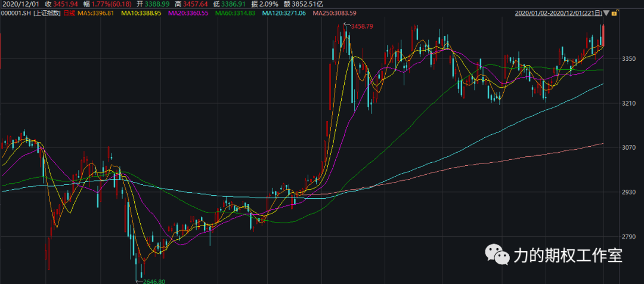
Task: Click the MA250:3083.59 indicator label
Action: pyautogui.click(x=335, y=14)
